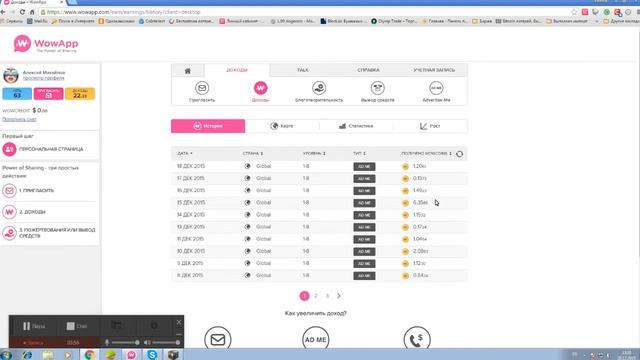The width and height of the screenshot is (640, 360).
Task: Open Персональная страница pink icon
Action: coord(9,149)
